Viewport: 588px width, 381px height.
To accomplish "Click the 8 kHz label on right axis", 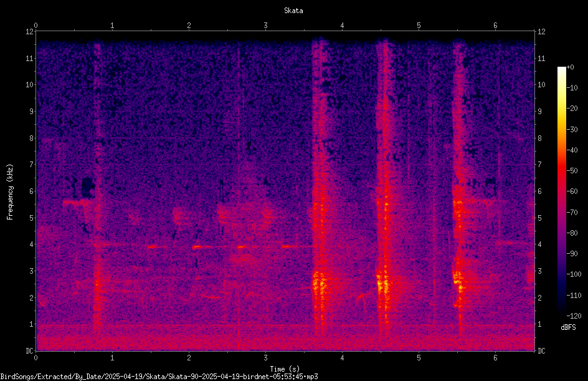I will click(x=539, y=138).
